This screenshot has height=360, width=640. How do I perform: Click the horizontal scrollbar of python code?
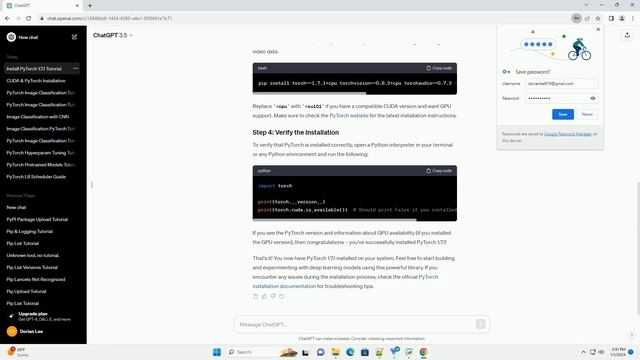(x=335, y=220)
